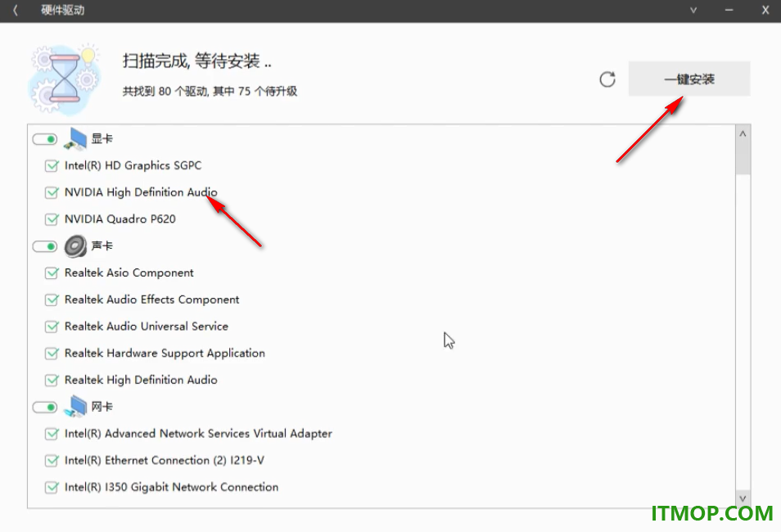
Task: Toggle off the 显卡 category switch
Action: point(45,139)
